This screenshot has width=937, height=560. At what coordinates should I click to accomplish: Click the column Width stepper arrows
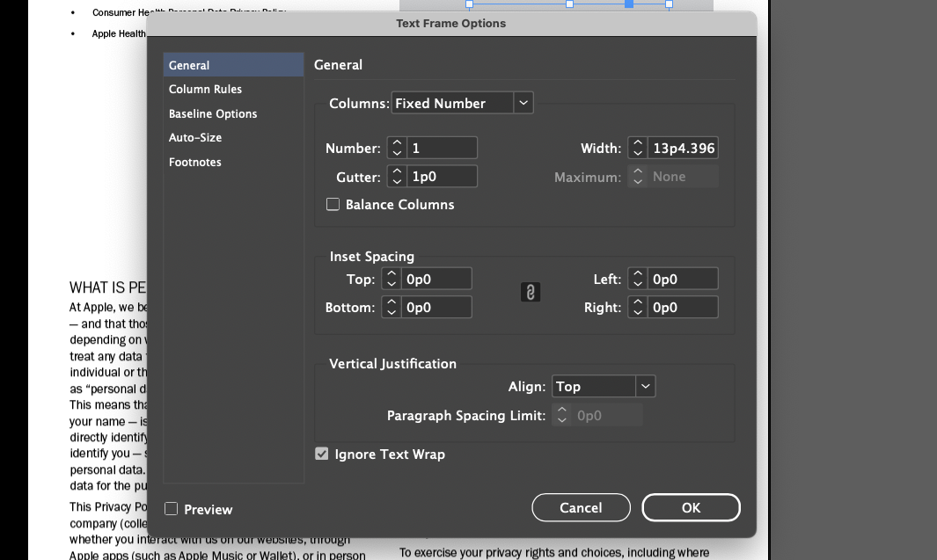(x=638, y=149)
